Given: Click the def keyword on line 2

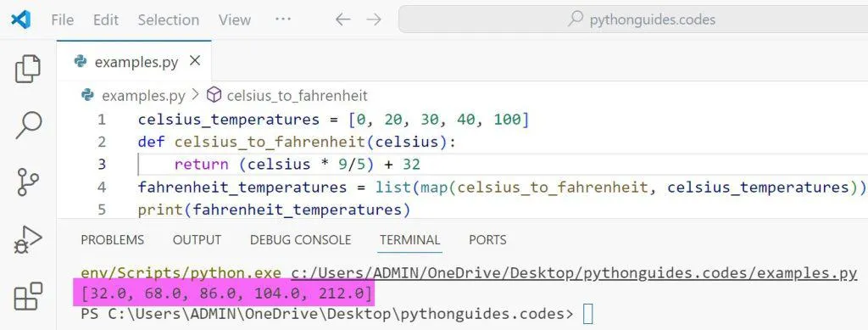Looking at the screenshot, I should [x=151, y=143].
